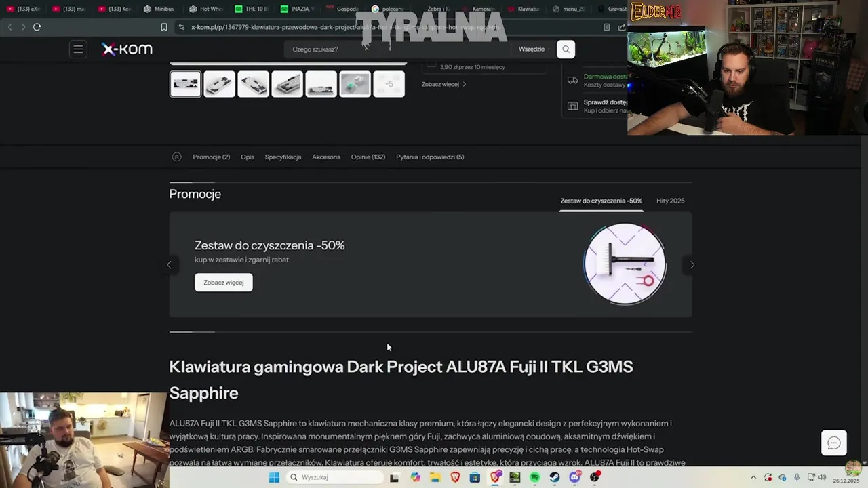Open Task View in taskbar

394,477
